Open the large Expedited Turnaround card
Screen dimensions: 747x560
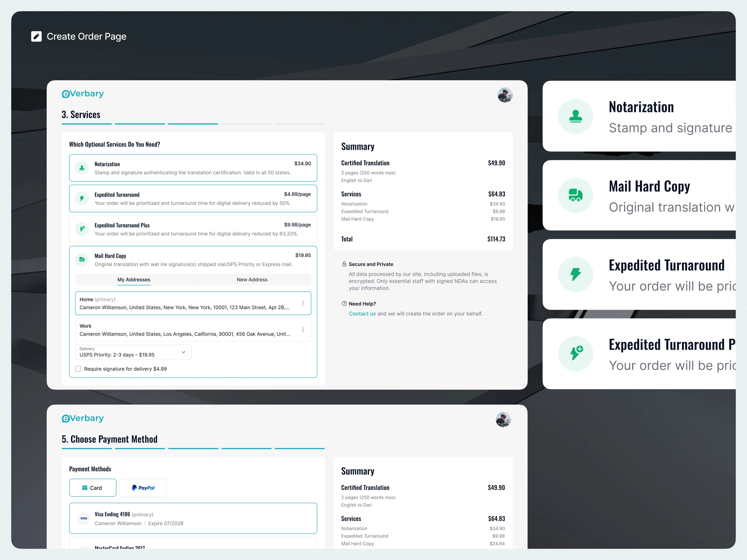coord(639,274)
